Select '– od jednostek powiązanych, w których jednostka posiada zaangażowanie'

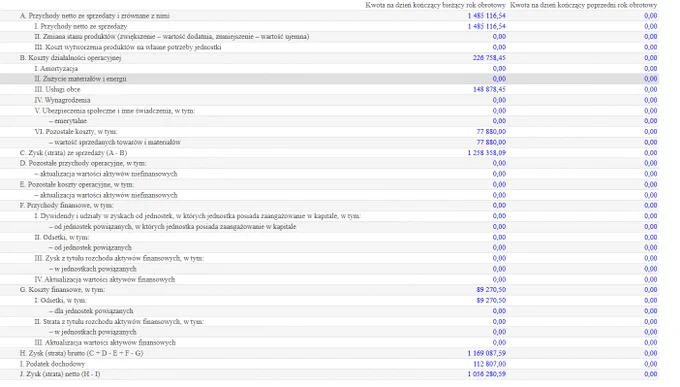[172, 226]
